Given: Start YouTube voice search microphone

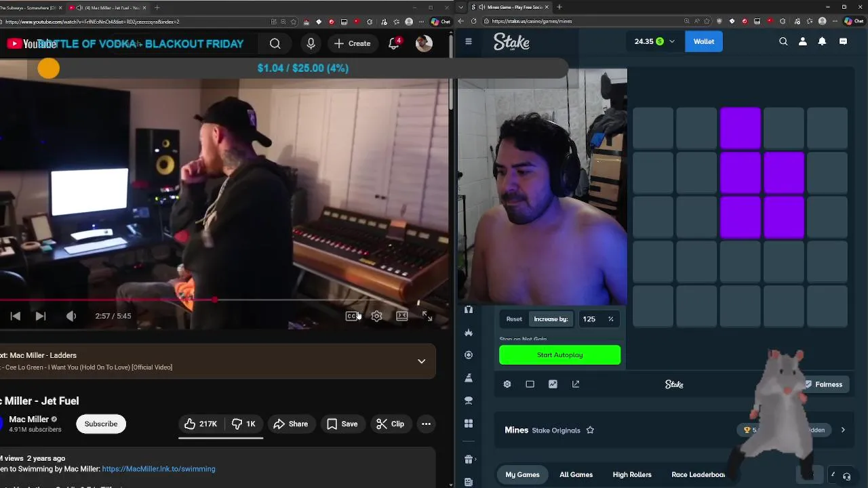Looking at the screenshot, I should 311,43.
